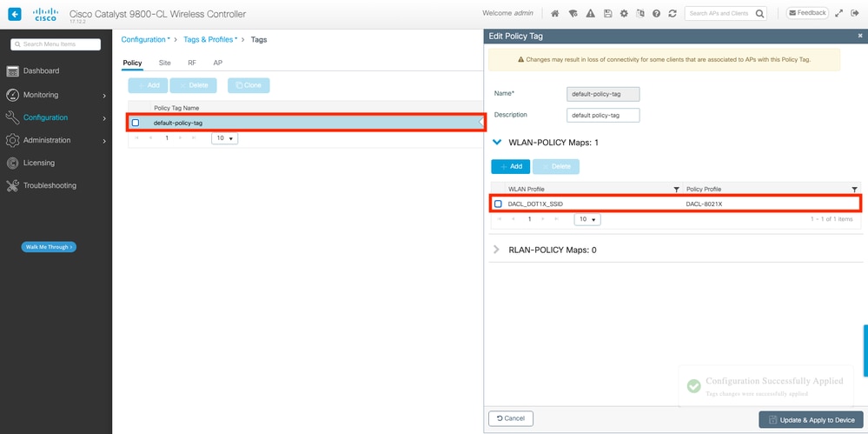Click the Clone button
Image resolution: width=868 pixels, height=434 pixels.
tap(248, 85)
